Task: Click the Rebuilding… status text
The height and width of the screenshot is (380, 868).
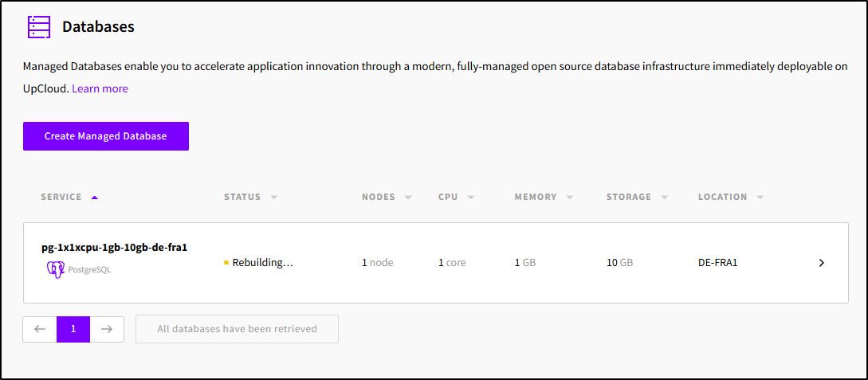Action: click(x=262, y=263)
